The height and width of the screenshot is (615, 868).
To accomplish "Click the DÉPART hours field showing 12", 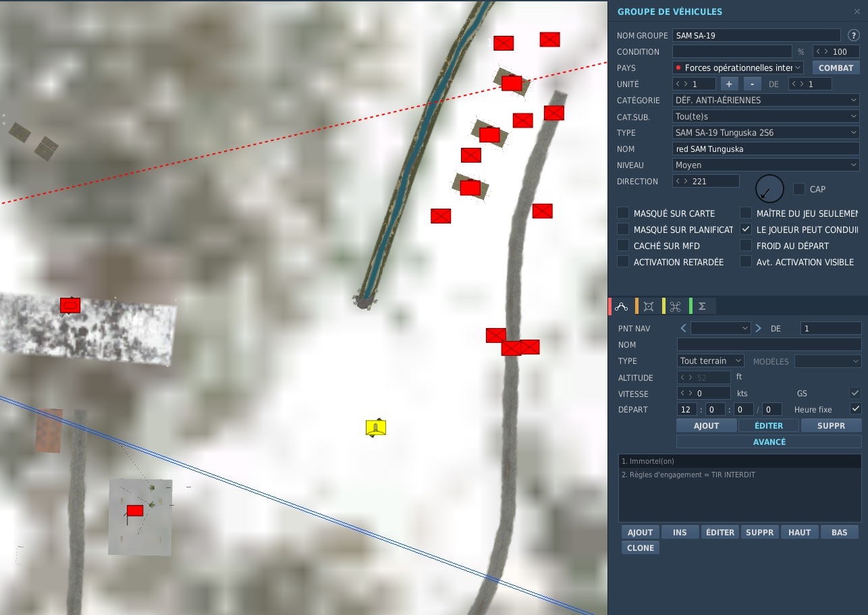I will coord(688,409).
